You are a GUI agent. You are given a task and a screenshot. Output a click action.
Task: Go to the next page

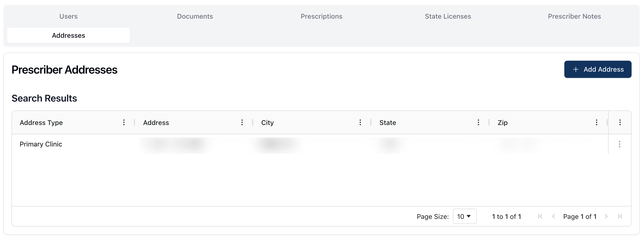pos(606,216)
